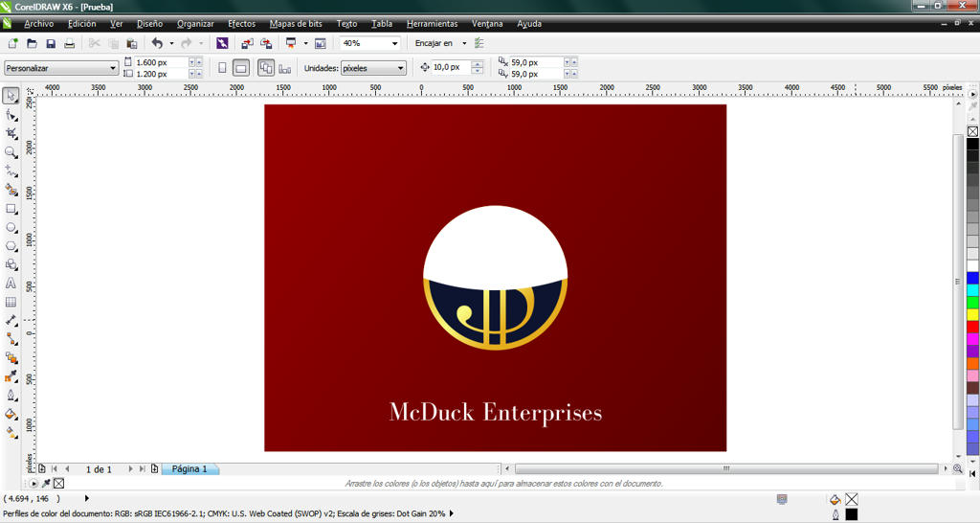
Task: Select the Interactive fill tool
Action: (x=11, y=433)
